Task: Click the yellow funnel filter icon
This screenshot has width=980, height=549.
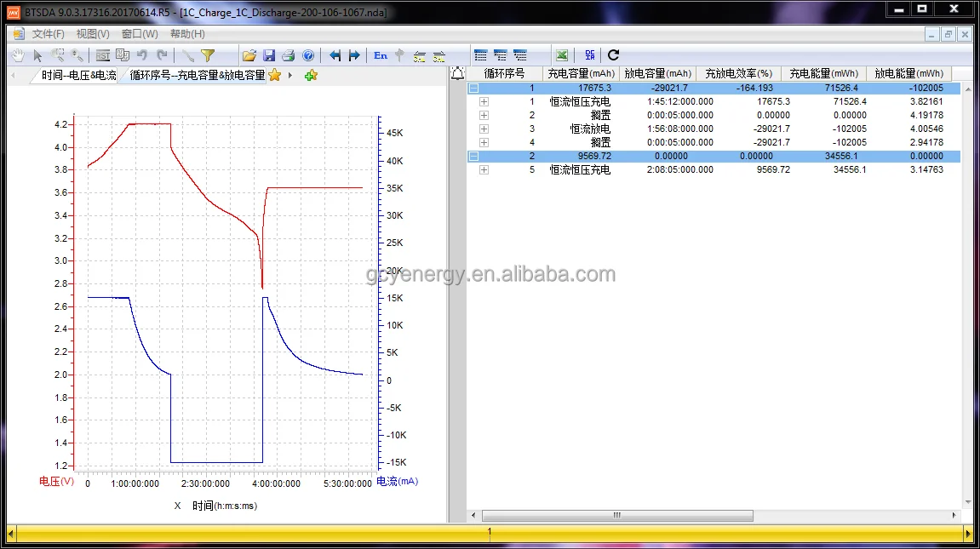Action: pyautogui.click(x=208, y=55)
